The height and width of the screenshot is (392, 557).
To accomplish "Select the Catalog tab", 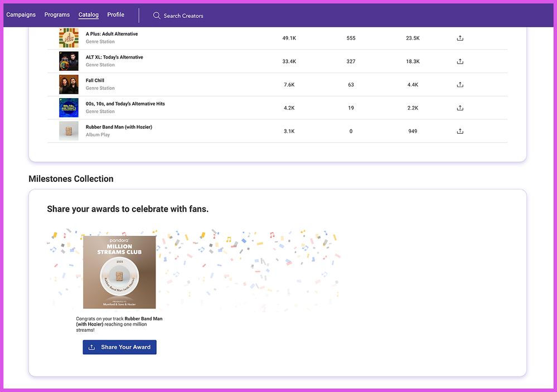I will (89, 14).
